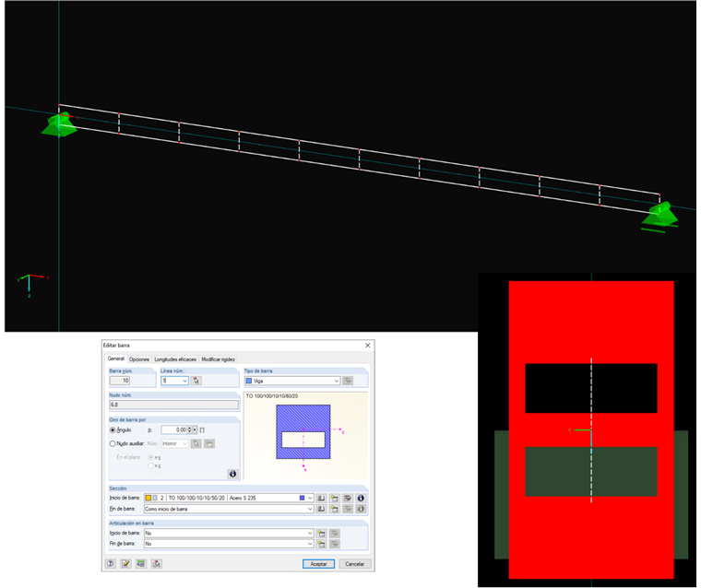This screenshot has height=588, width=701.
Task: Create new hinge for Fin de barra articulation
Action: pos(321,544)
